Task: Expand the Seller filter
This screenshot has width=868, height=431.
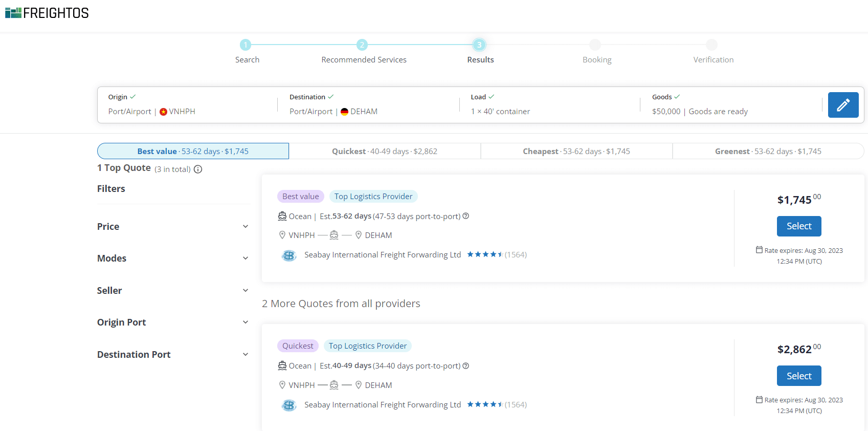Action: click(173, 291)
